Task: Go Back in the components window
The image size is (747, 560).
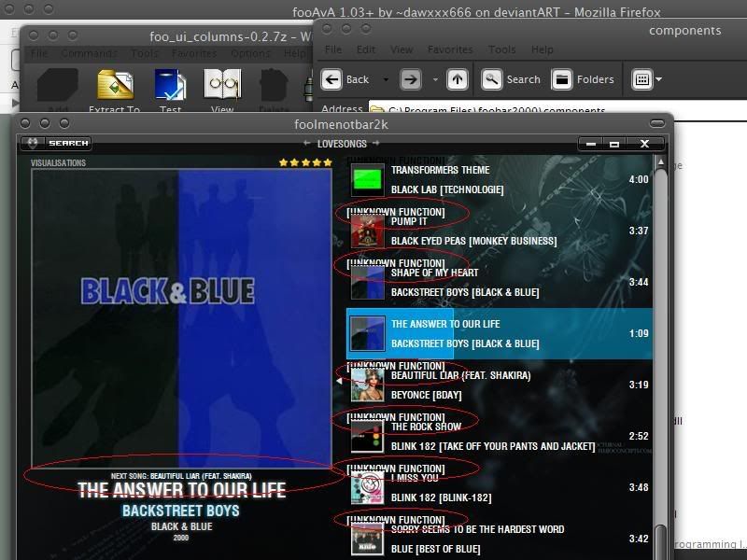Action: point(345,79)
